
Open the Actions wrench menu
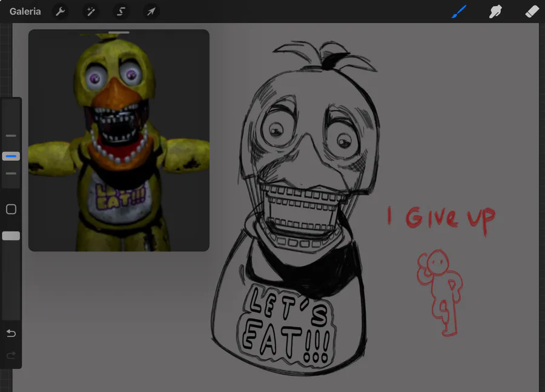(61, 12)
